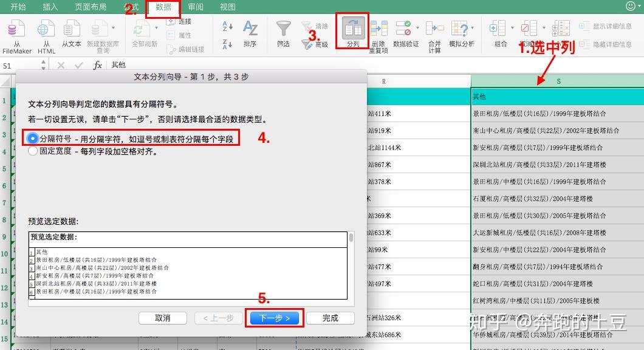Click the formula bar confirm checkmark icon
The height and width of the screenshot is (350, 644).
pyautogui.click(x=78, y=65)
